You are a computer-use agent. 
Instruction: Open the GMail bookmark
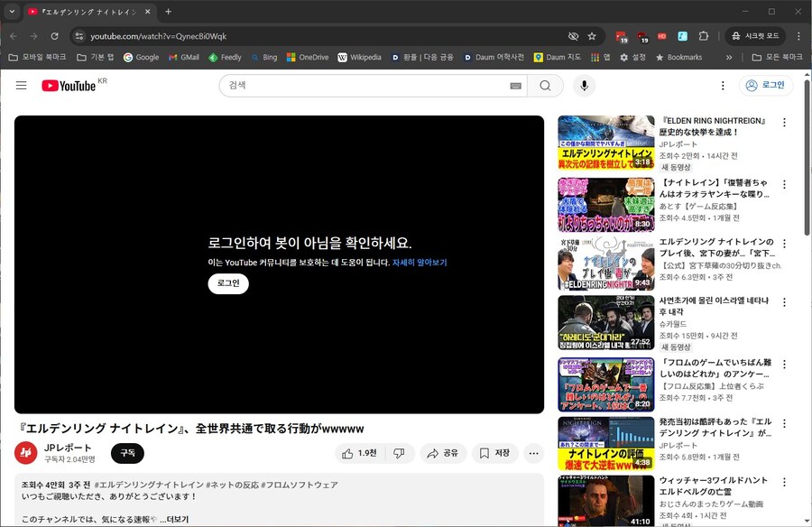(x=184, y=58)
